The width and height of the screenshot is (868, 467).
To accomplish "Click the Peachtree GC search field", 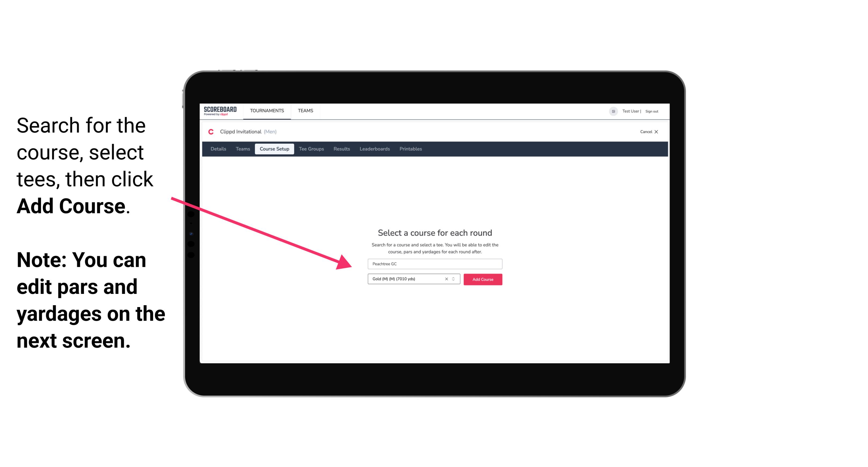I will click(x=433, y=263).
